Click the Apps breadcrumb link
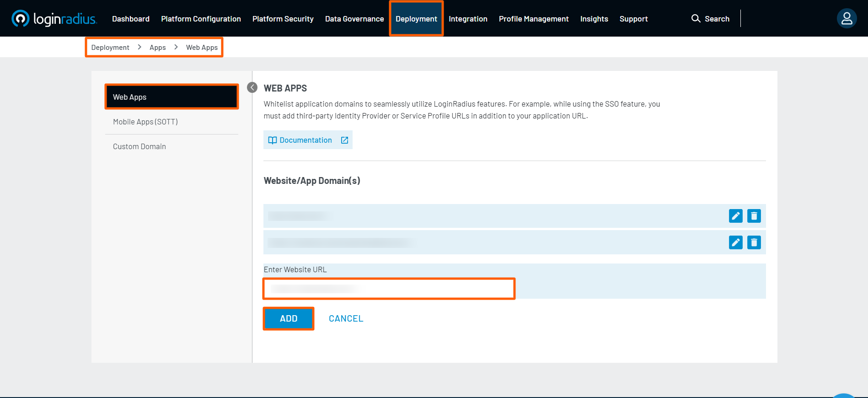This screenshot has height=398, width=868. point(157,48)
